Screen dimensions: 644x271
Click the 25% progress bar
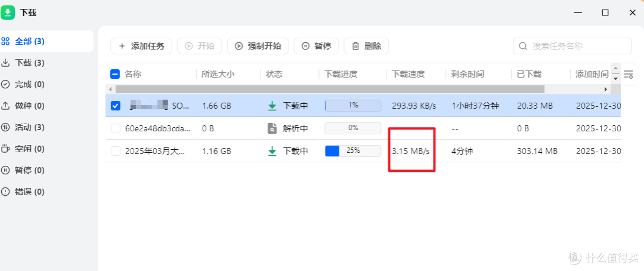point(353,151)
